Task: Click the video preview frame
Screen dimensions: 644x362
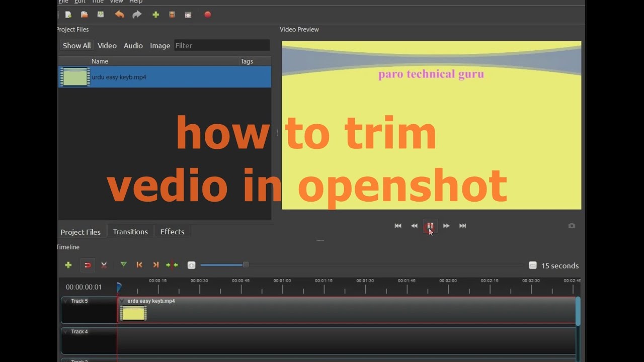Action: [431, 125]
